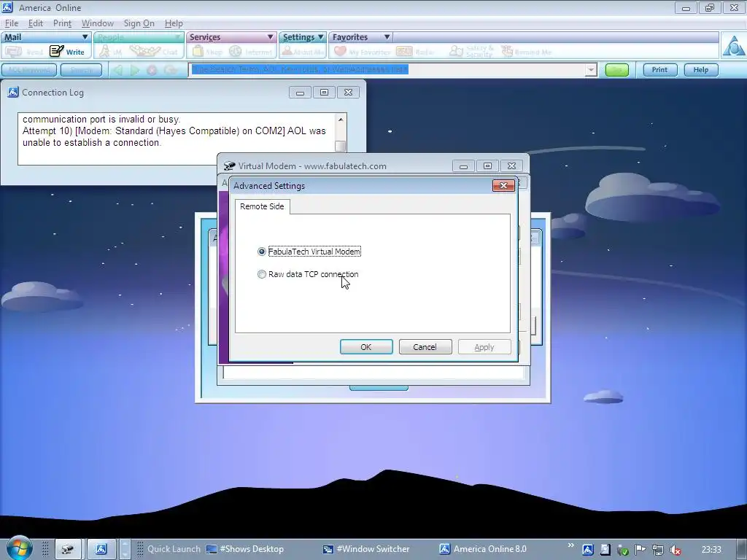Click the AOL icon in system tray
Viewport: 747px width, 560px height.
coord(587,550)
